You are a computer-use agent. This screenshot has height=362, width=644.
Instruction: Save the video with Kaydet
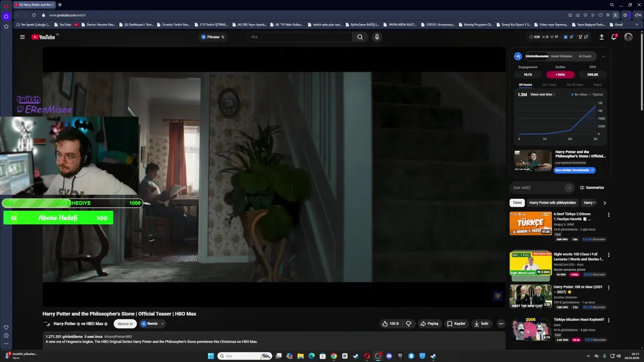456,324
